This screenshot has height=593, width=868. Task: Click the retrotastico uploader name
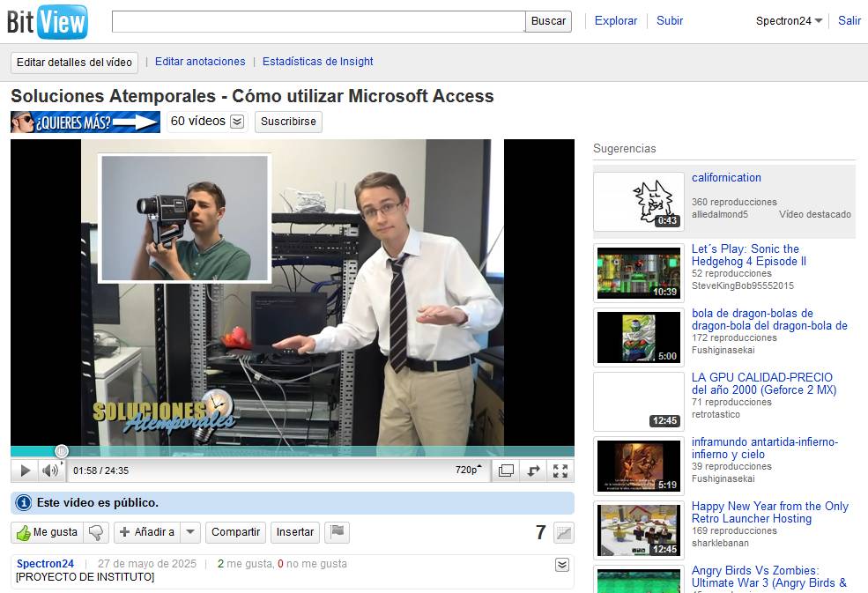716,414
